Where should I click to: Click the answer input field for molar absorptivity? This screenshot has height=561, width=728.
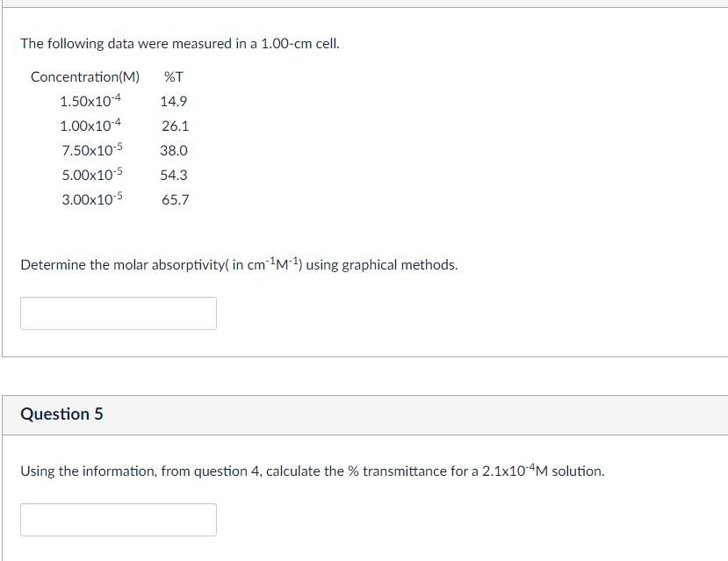coord(120,313)
